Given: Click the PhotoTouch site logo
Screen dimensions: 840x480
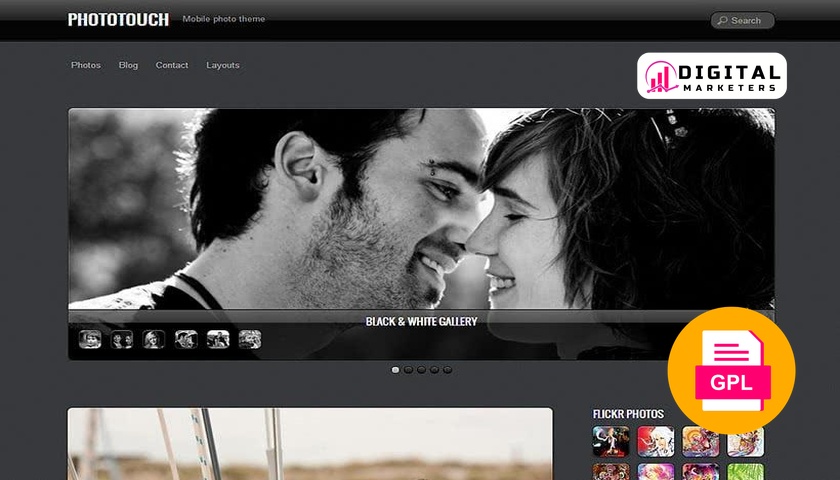Looking at the screenshot, I should pyautogui.click(x=118, y=20).
